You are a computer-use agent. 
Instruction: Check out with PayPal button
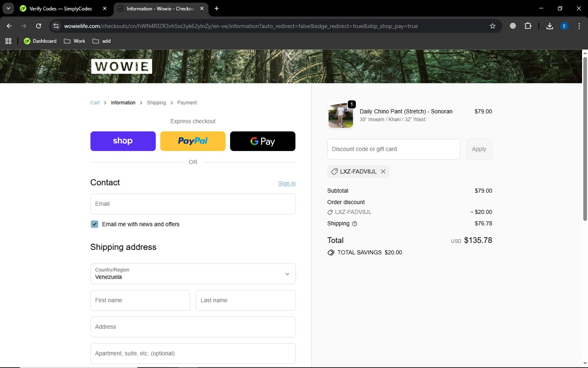tap(193, 141)
